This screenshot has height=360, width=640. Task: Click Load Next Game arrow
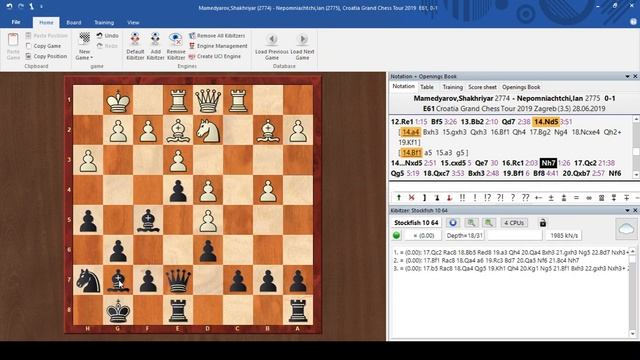302,39
